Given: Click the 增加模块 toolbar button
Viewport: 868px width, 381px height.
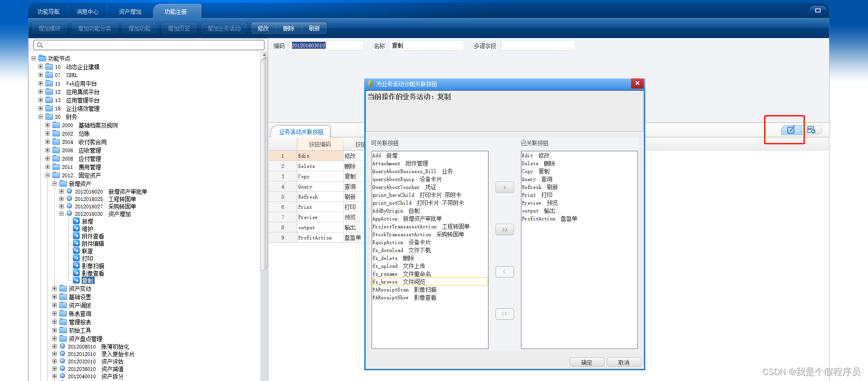Looking at the screenshot, I should point(50,28).
